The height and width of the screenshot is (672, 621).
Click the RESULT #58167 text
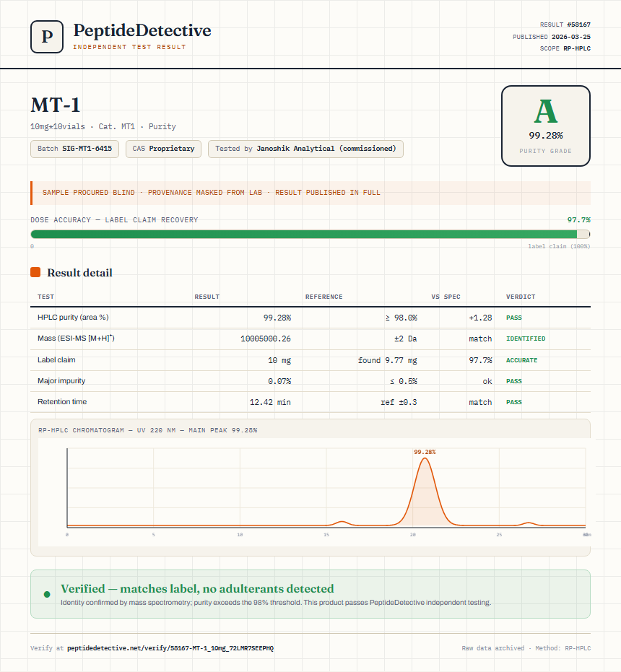[565, 25]
